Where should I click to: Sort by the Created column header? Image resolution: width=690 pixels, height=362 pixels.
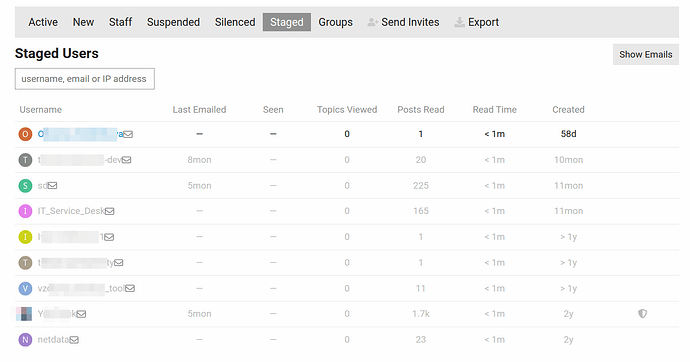pos(569,110)
